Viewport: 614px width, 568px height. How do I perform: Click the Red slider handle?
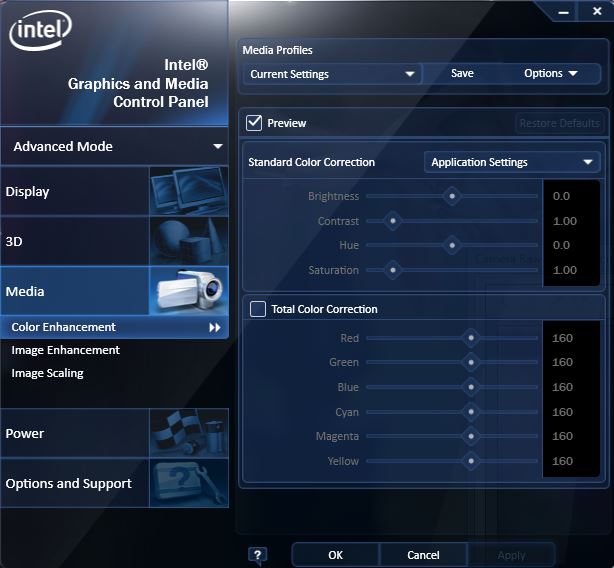point(471,338)
